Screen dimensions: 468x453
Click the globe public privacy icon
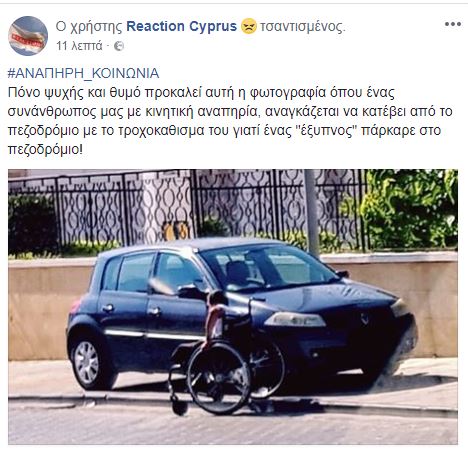[x=119, y=46]
